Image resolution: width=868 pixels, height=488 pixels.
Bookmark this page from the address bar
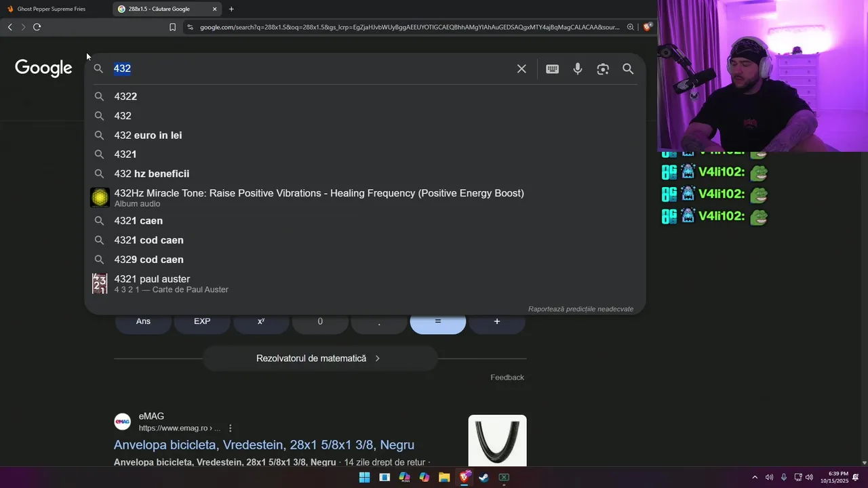point(172,27)
